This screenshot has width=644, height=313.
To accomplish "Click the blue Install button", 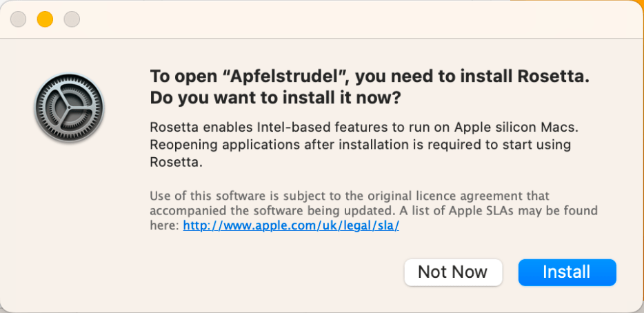I will pyautogui.click(x=567, y=272).
